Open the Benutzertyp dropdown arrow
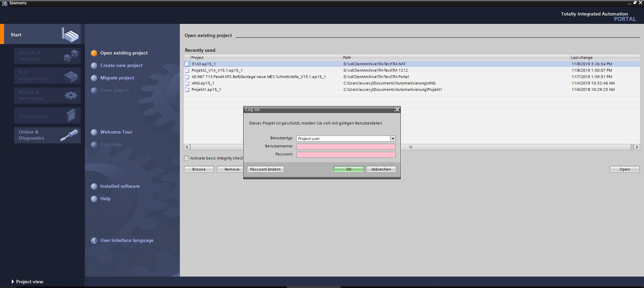This screenshot has height=288, width=644. point(393,139)
